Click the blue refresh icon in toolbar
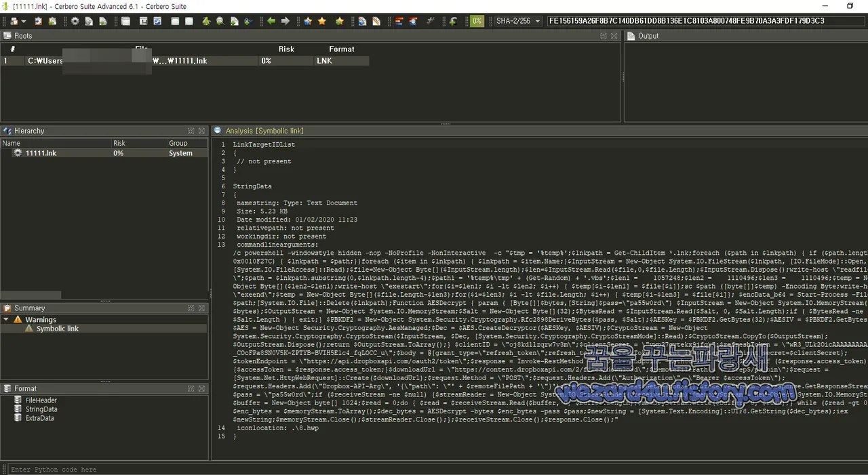Viewport: 868px width, 475px height. click(157, 21)
